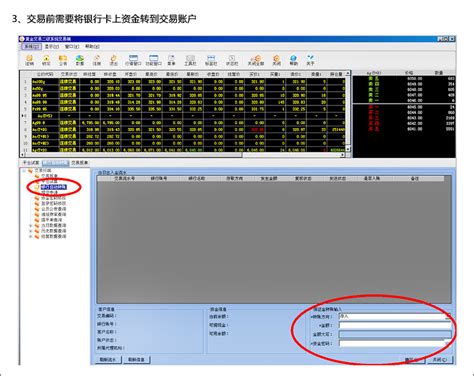Click folder icon beside 登录密码修改

click(x=37, y=203)
